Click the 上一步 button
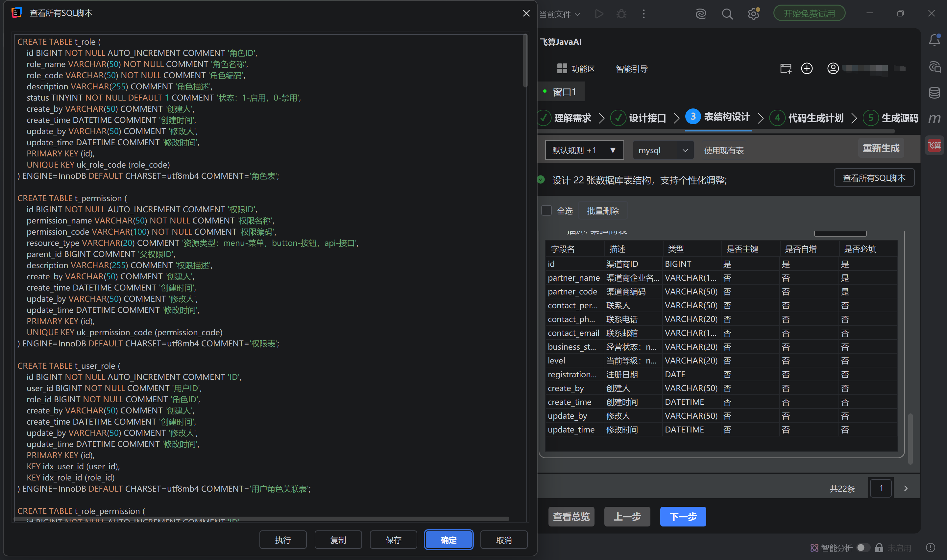This screenshot has width=947, height=560. (627, 517)
